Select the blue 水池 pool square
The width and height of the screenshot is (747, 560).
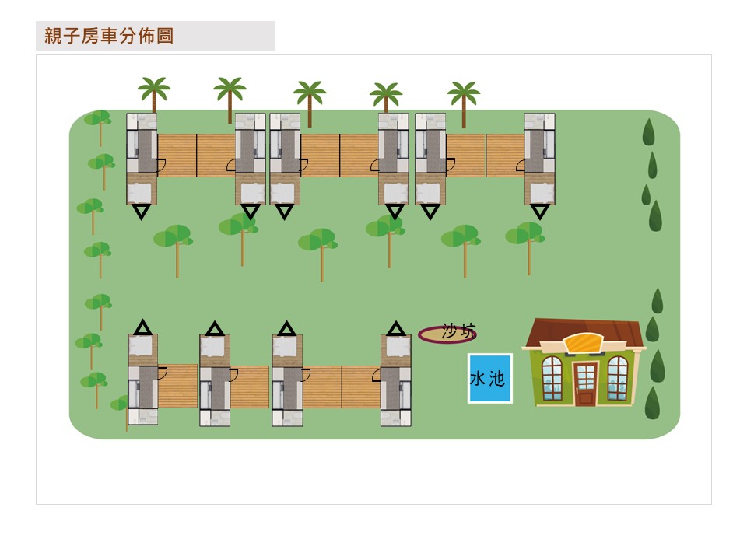(489, 379)
